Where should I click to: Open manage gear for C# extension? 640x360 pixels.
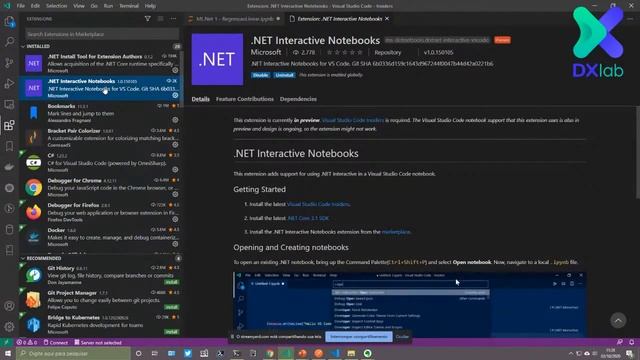[175, 169]
